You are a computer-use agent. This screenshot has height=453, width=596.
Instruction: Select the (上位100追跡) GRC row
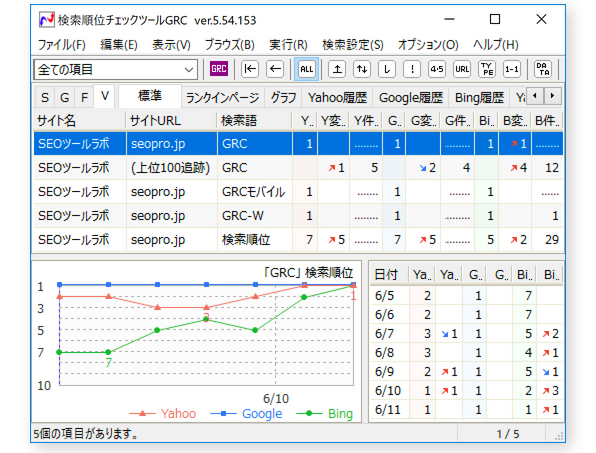coord(298,168)
